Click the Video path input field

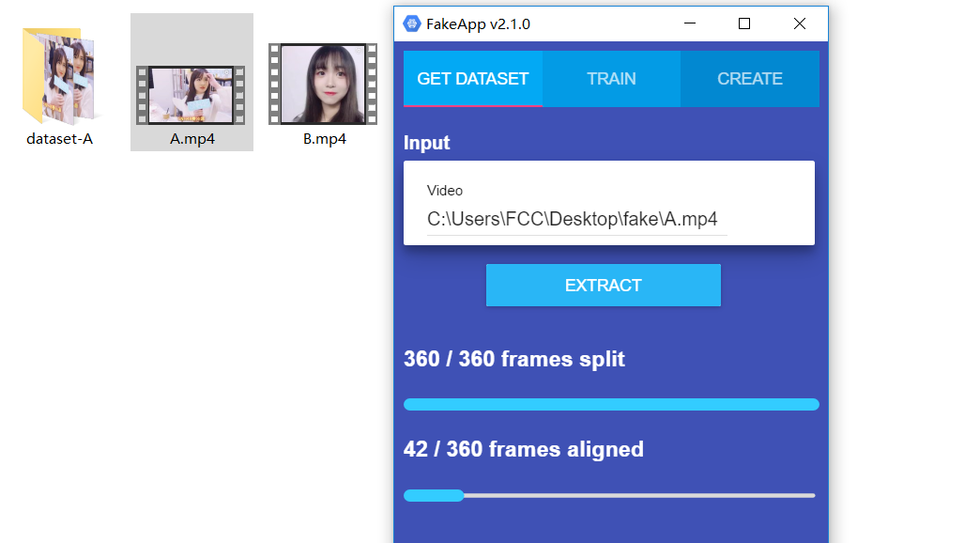click(x=577, y=219)
